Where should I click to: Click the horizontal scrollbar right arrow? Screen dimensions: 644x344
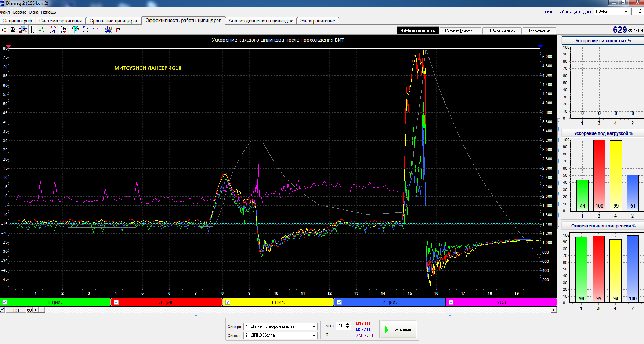pos(554,310)
